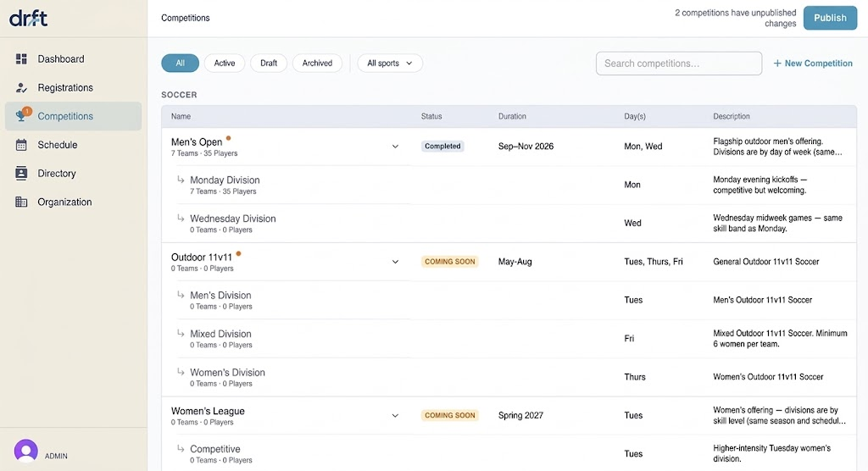Click the Publish button
Image resolution: width=868 pixels, height=471 pixels.
[830, 18]
